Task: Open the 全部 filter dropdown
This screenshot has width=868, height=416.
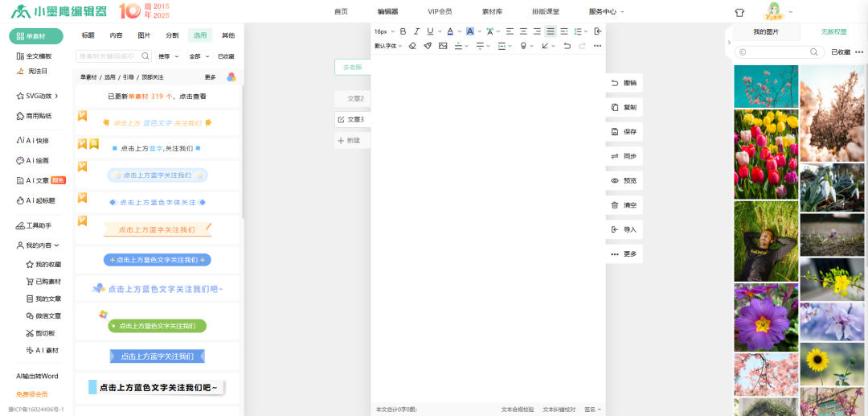Action: 199,56
